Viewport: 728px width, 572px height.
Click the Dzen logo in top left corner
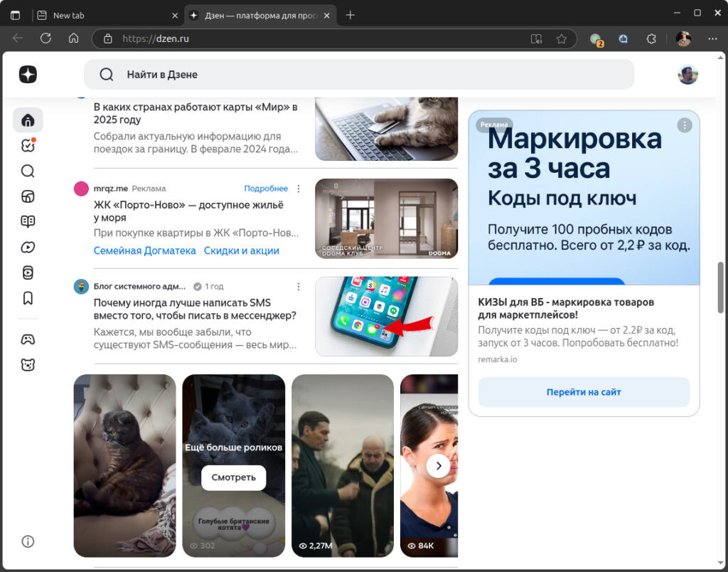[28, 74]
